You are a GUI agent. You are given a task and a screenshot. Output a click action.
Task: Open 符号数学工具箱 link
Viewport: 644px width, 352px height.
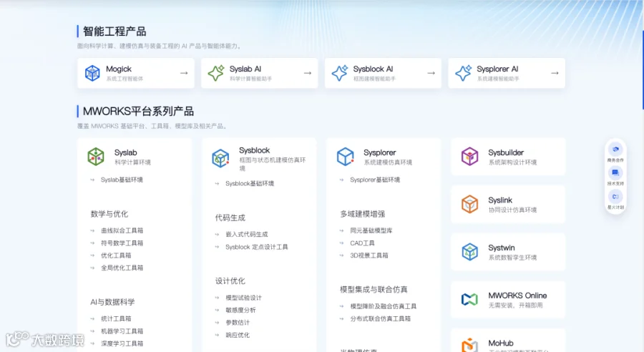[122, 243]
